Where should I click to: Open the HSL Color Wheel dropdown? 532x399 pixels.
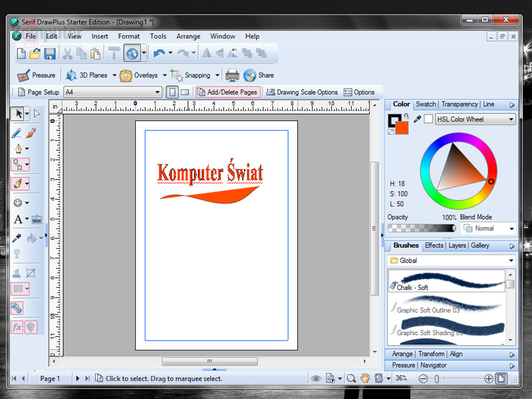(x=475, y=120)
